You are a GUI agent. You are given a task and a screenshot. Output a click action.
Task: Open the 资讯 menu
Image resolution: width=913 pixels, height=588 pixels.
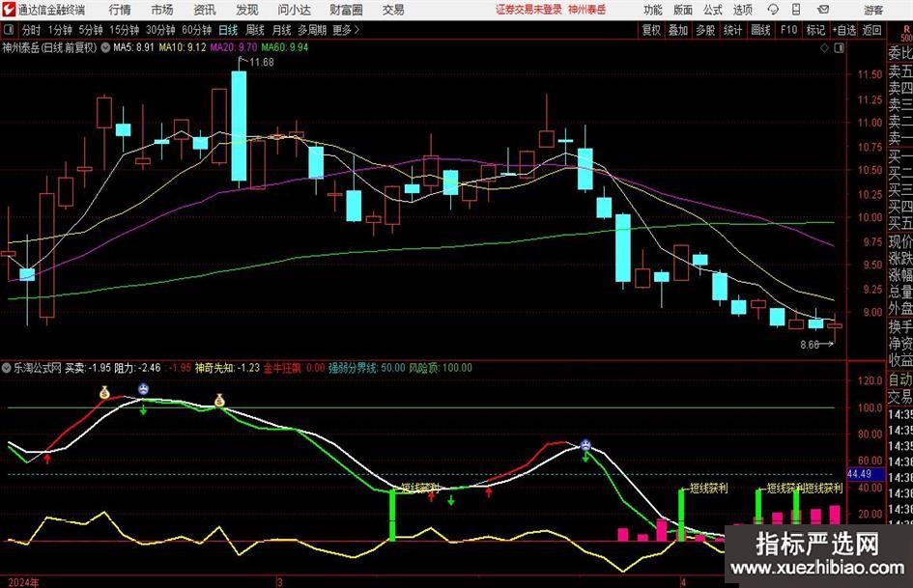(205, 10)
